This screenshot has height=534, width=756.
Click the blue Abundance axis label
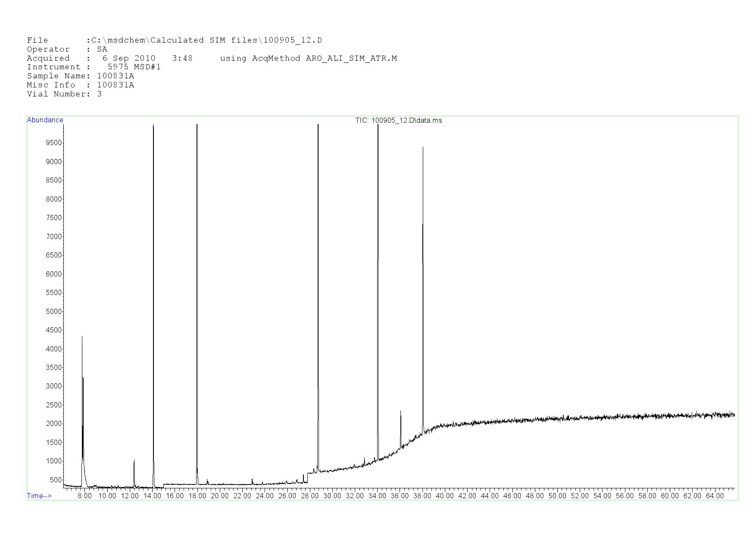coord(45,120)
